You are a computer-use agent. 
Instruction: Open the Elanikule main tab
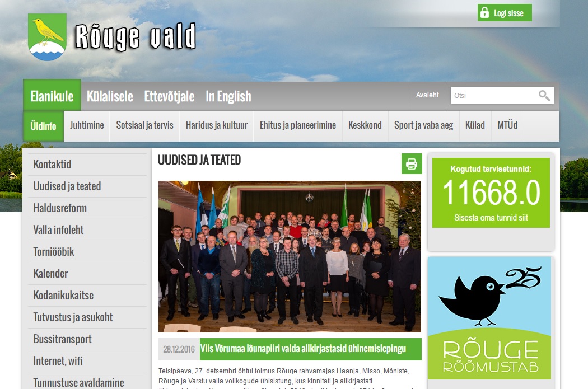52,96
